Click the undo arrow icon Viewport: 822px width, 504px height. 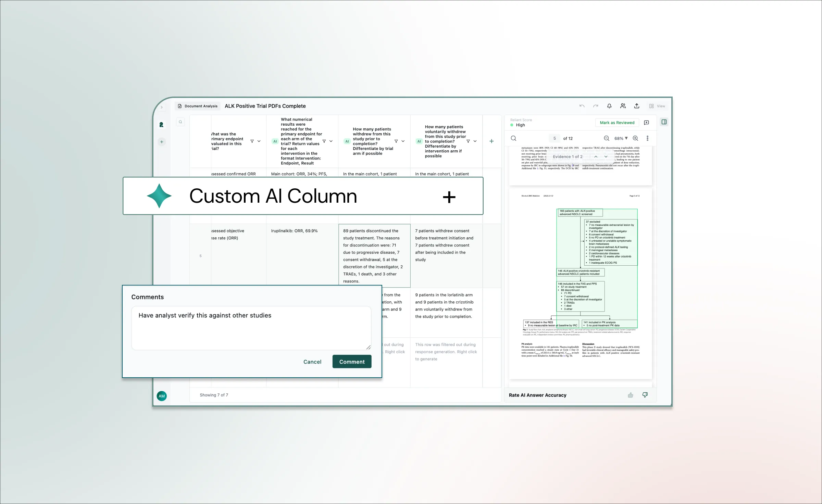click(x=582, y=106)
